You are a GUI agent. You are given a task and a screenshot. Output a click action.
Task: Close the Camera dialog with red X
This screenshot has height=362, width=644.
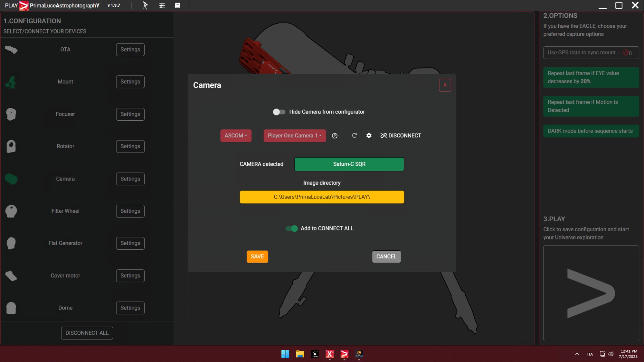click(x=445, y=85)
